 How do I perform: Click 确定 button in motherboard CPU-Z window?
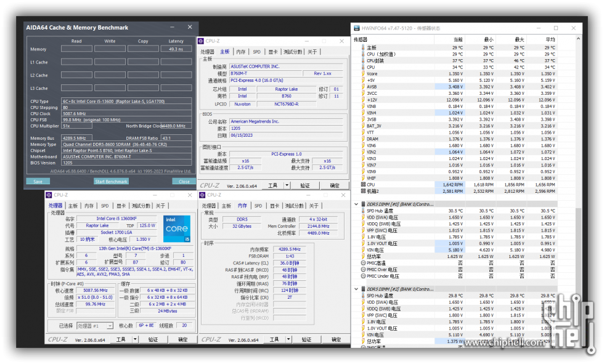(335, 185)
